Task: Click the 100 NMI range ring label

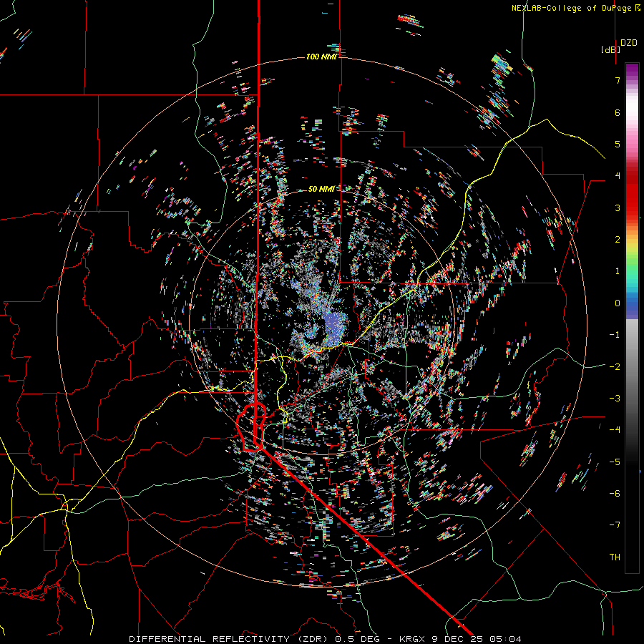Action: click(321, 57)
